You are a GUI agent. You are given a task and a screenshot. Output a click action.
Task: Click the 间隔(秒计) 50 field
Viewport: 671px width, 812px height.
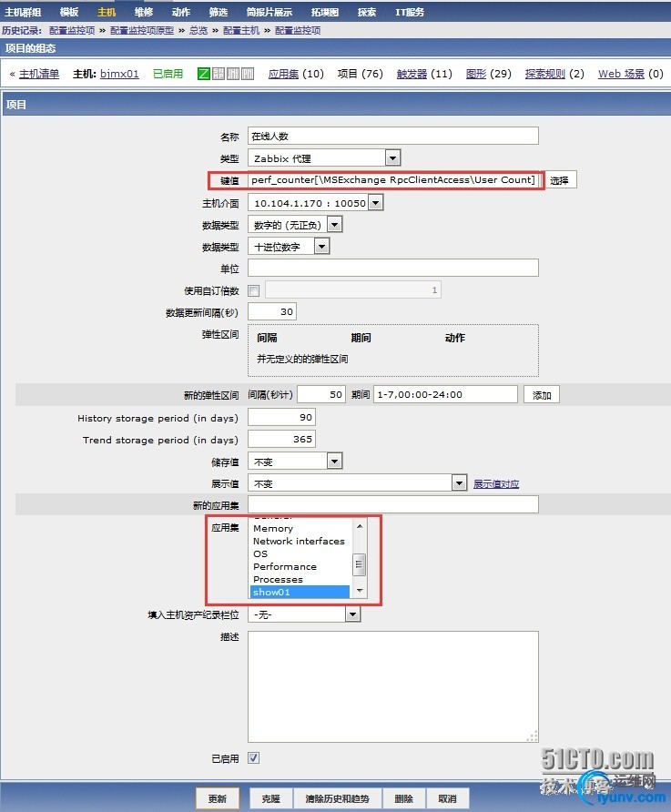tap(321, 394)
